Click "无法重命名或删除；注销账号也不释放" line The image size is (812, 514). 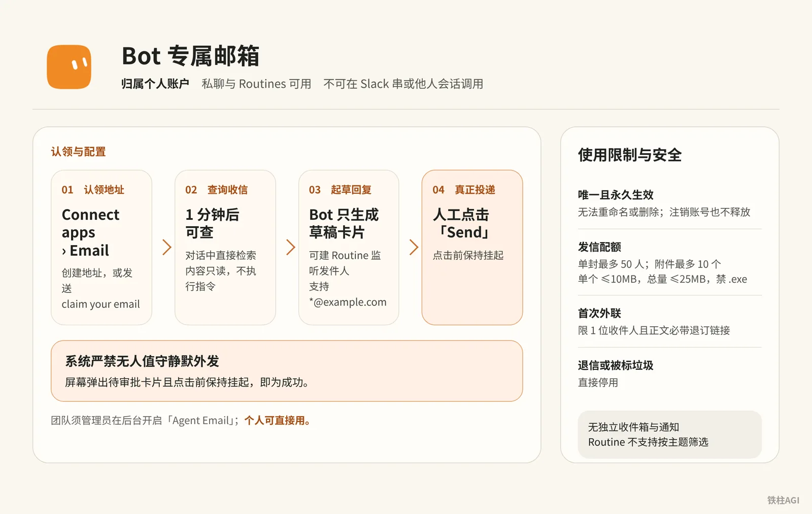coord(664,212)
